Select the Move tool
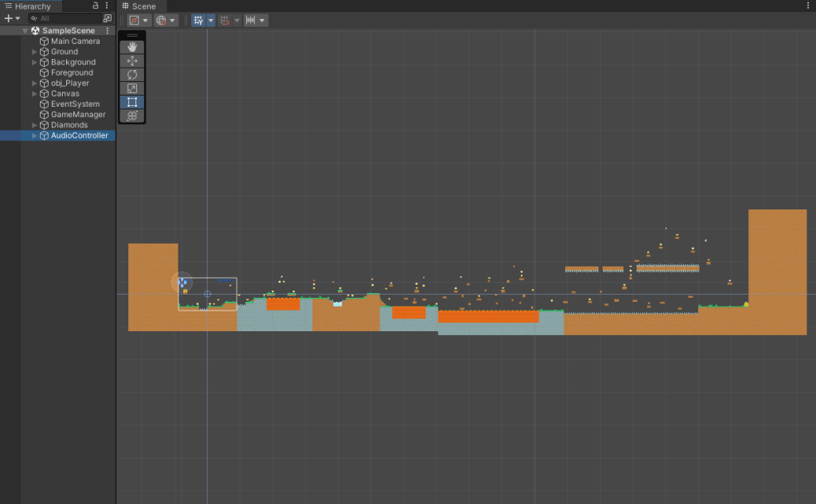 [x=132, y=61]
